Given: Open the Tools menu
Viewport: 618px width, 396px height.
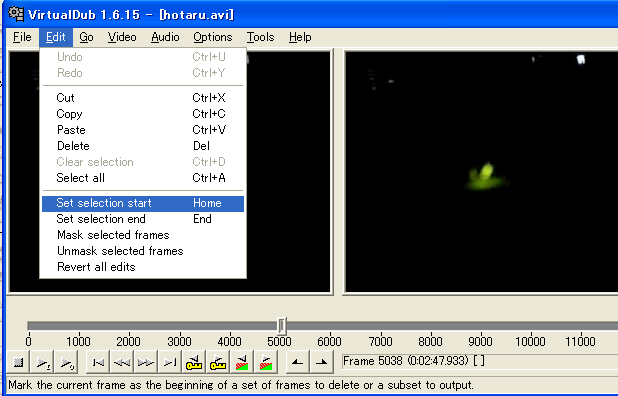Looking at the screenshot, I should coord(261,37).
